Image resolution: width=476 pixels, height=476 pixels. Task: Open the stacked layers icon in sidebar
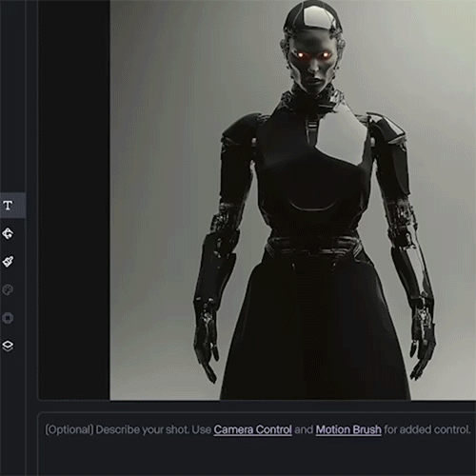click(8, 346)
